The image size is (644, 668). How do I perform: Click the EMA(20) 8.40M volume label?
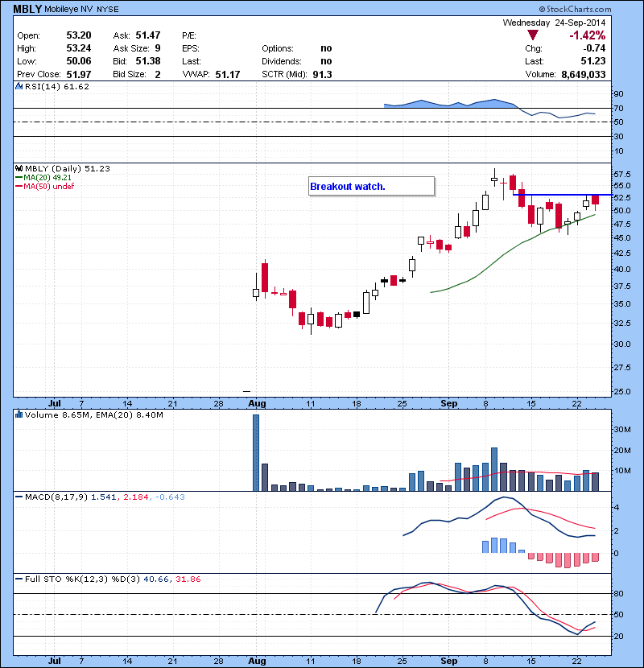(130, 415)
